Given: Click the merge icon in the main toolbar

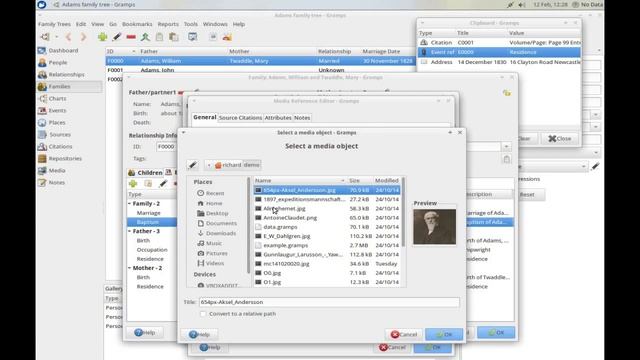Looking at the screenshot, I should coord(145,37).
